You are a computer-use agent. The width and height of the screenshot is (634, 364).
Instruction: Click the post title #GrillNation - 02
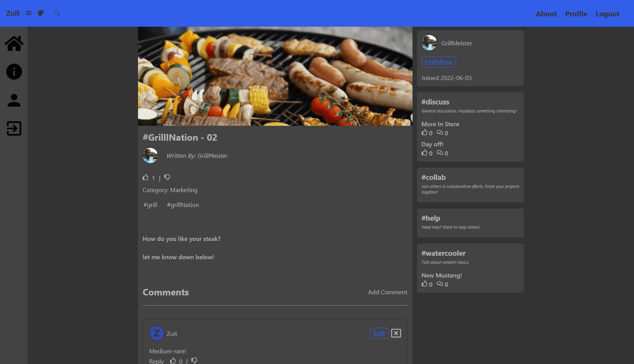pos(180,137)
